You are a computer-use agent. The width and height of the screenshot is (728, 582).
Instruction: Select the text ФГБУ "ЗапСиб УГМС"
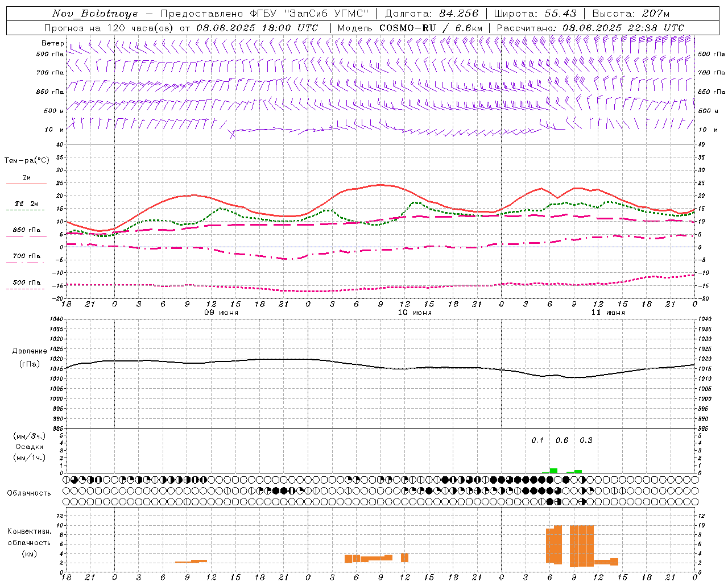(309, 14)
